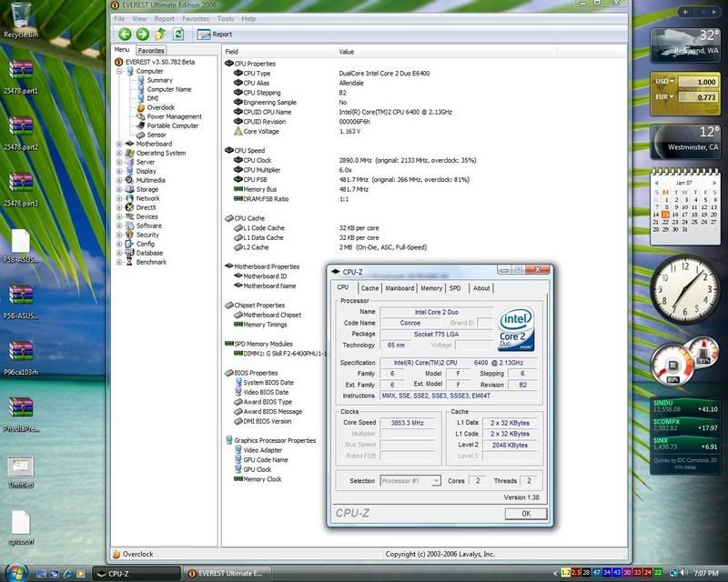Image resolution: width=728 pixels, height=582 pixels.
Task: Open the Report toolbar button
Action: point(215,35)
